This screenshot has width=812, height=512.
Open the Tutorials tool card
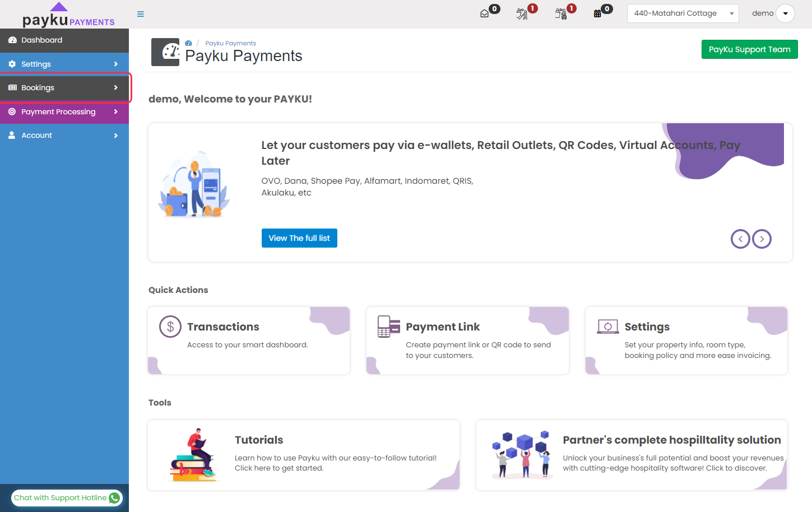304,455
